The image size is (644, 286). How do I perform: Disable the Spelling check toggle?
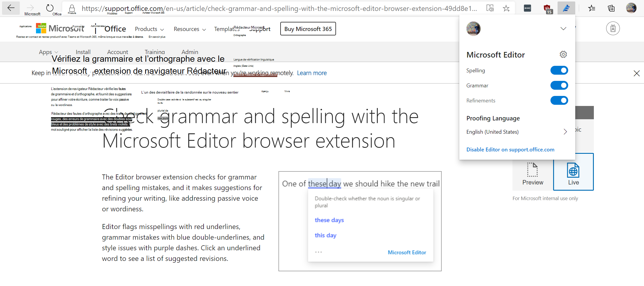(x=559, y=70)
